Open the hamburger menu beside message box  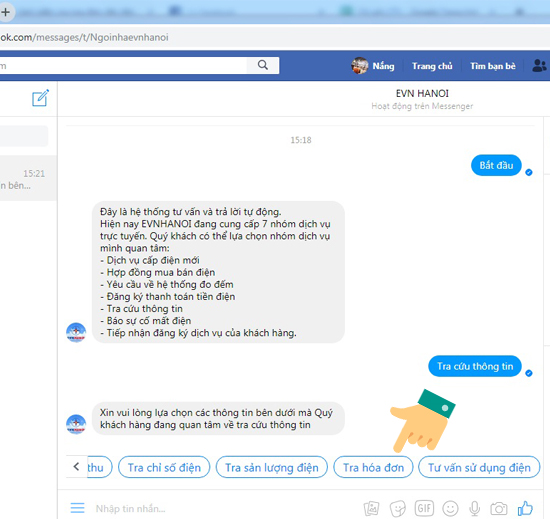pos(78,508)
